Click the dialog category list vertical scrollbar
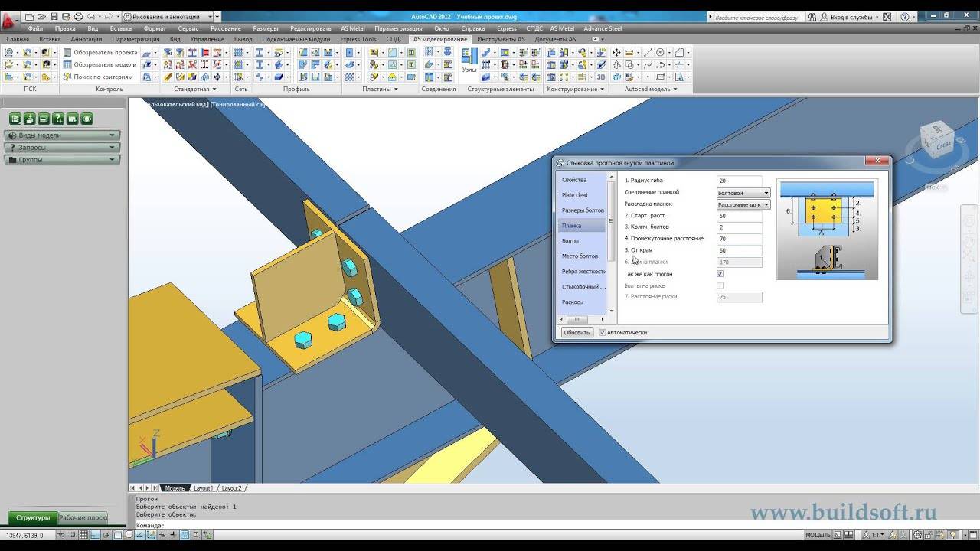The image size is (980, 551). coord(611,243)
